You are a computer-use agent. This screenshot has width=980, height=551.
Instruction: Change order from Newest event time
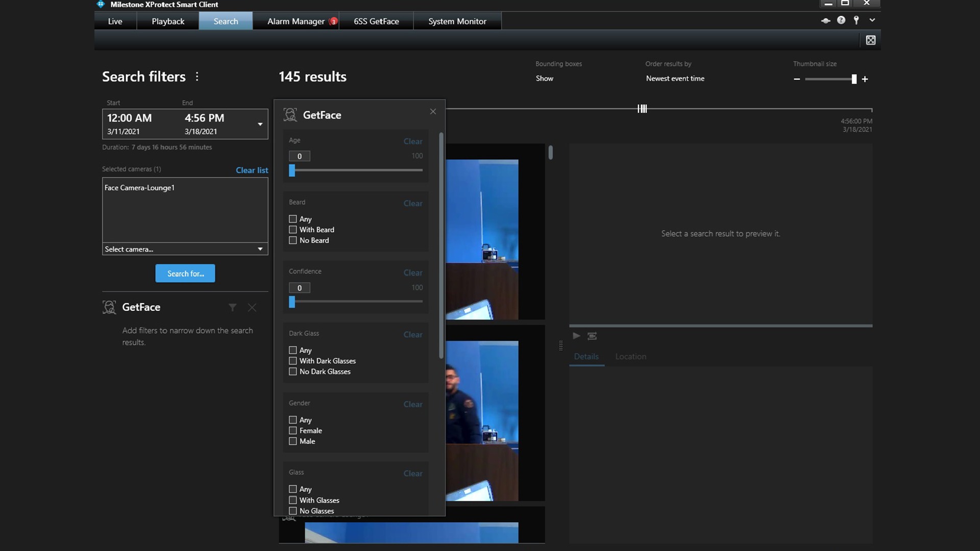675,79
